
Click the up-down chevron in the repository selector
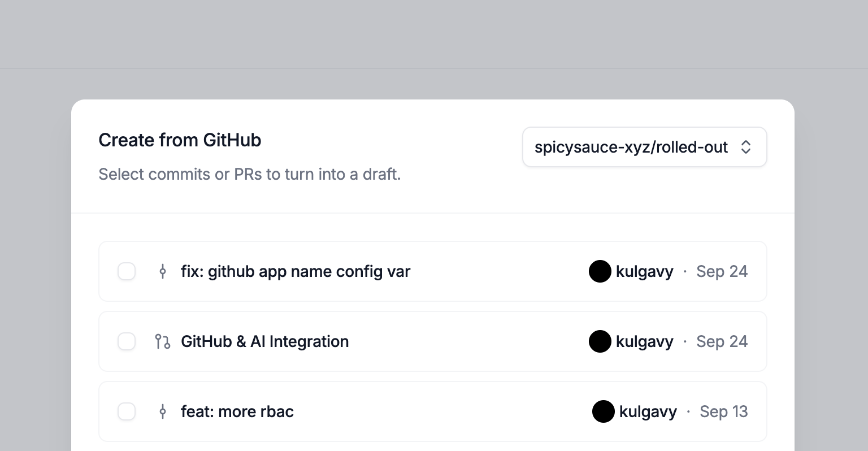(x=746, y=148)
